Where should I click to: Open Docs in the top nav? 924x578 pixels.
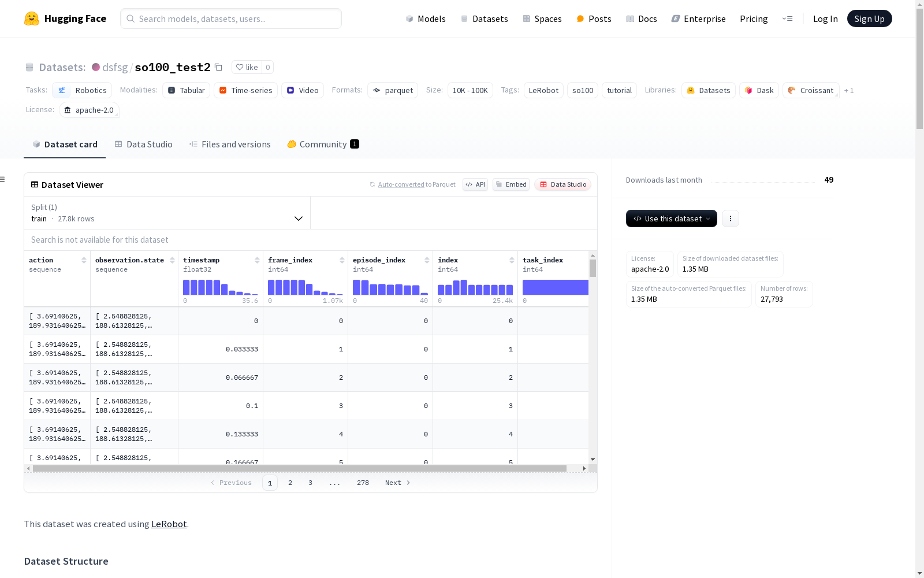642,19
